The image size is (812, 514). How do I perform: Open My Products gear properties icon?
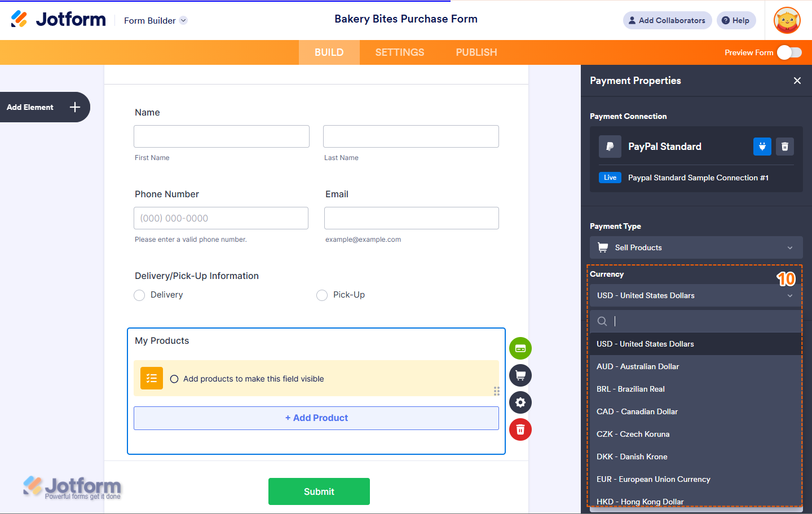coord(520,402)
